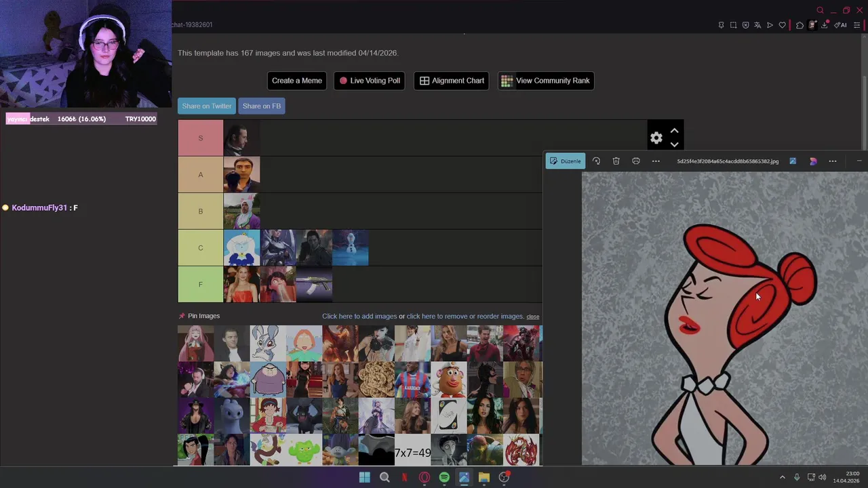Select image in S tier row
This screenshot has width=868, height=488.
point(241,138)
